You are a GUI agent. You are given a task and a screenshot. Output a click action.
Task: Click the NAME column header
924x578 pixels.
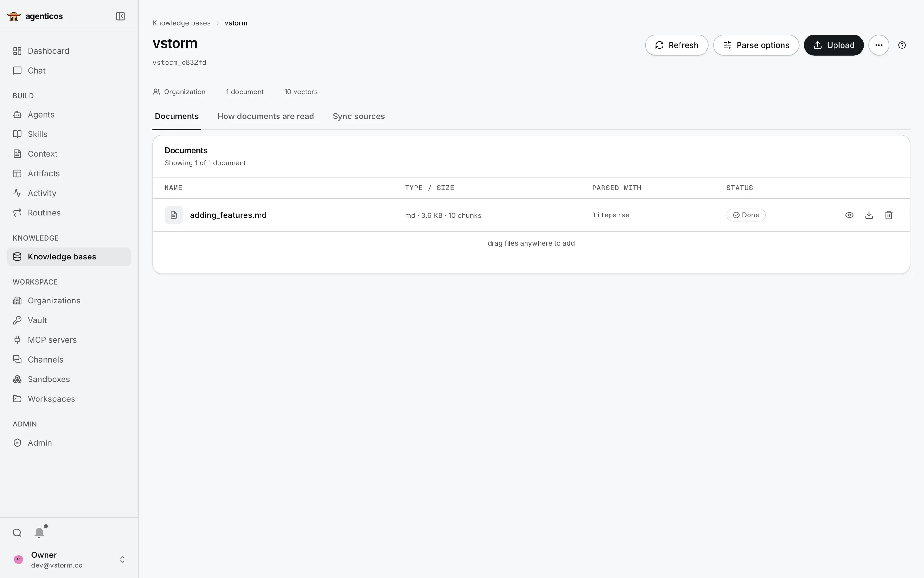(173, 188)
